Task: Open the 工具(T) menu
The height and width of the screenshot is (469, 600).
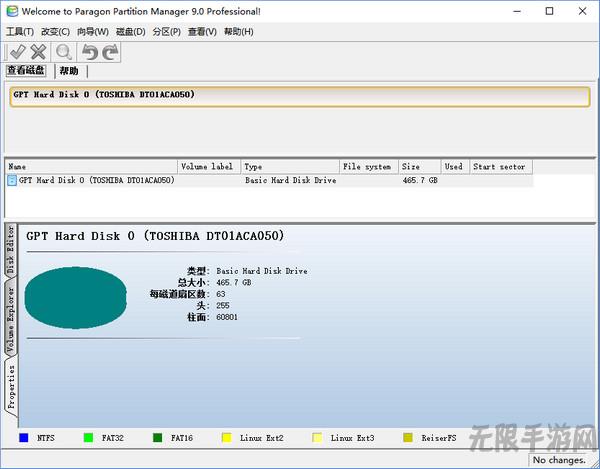Action: pyautogui.click(x=20, y=32)
